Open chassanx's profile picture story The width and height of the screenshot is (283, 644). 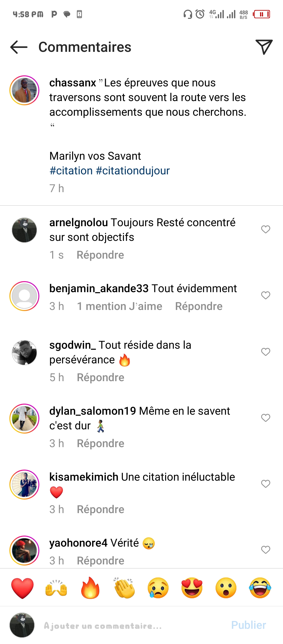(24, 90)
